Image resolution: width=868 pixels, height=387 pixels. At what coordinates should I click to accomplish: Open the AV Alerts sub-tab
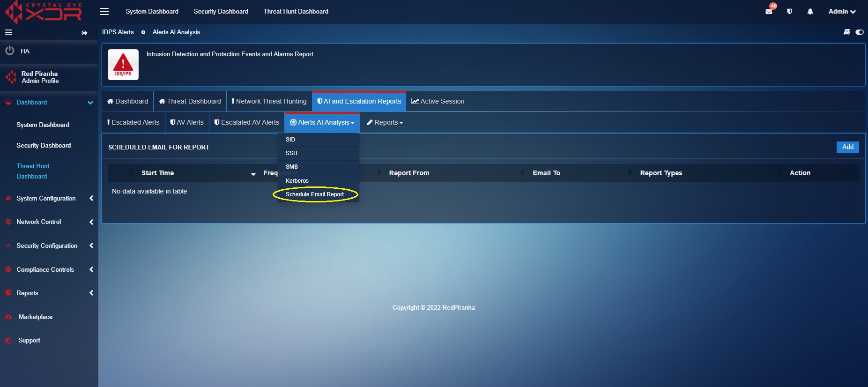[x=187, y=122]
